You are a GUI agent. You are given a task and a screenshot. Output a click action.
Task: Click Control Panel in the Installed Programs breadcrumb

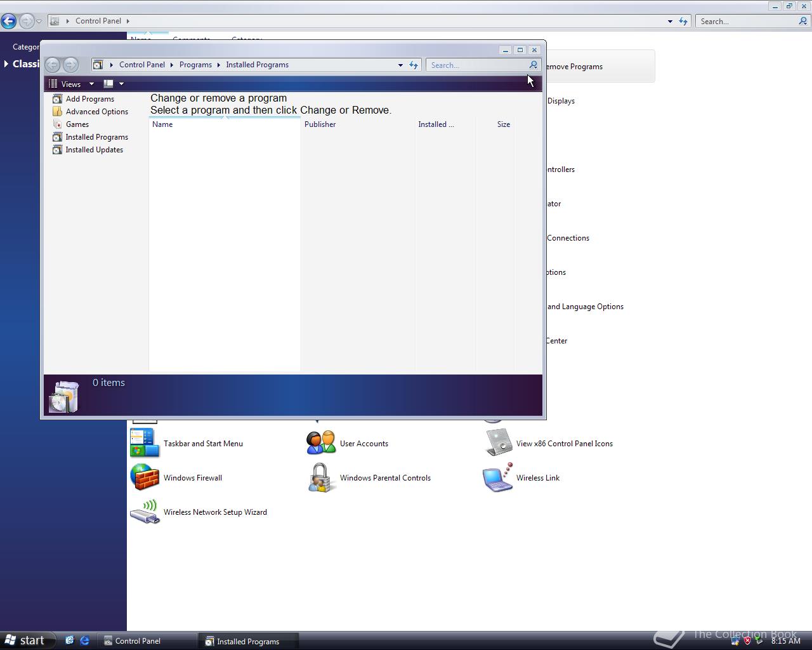point(142,65)
